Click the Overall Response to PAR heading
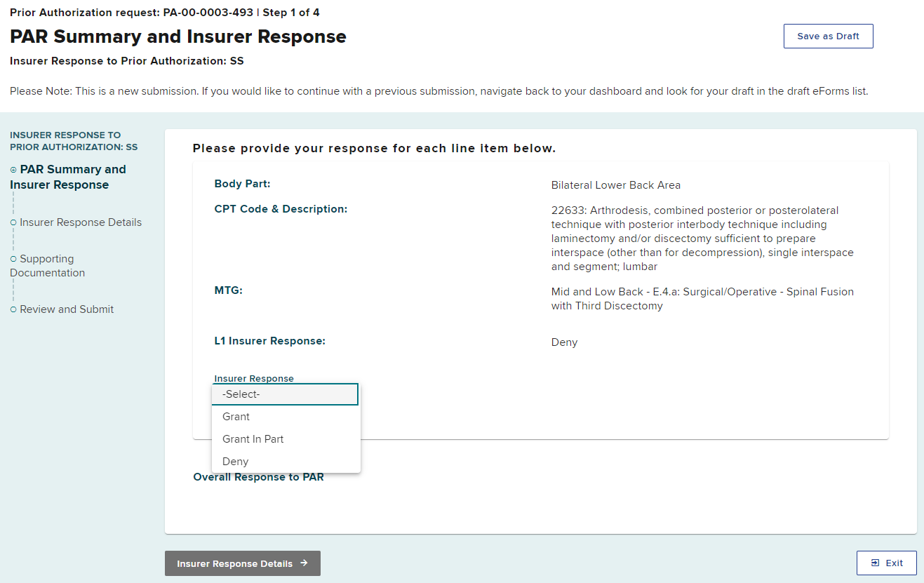 pos(258,477)
